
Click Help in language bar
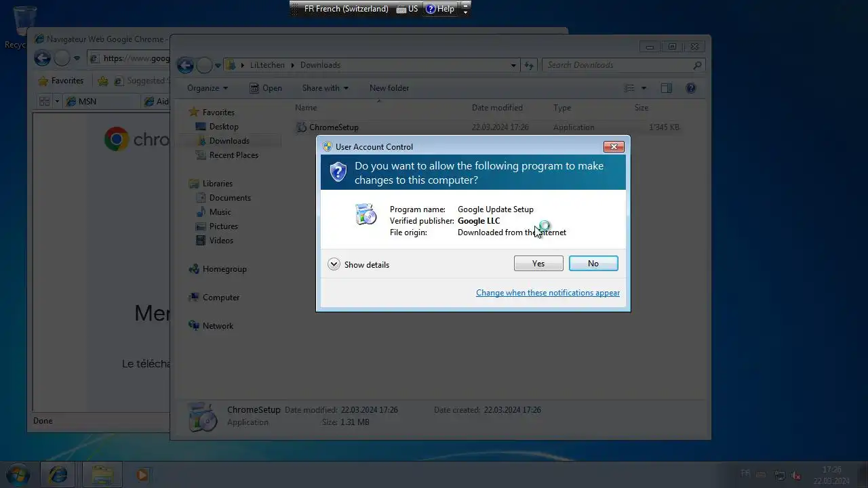pos(440,9)
